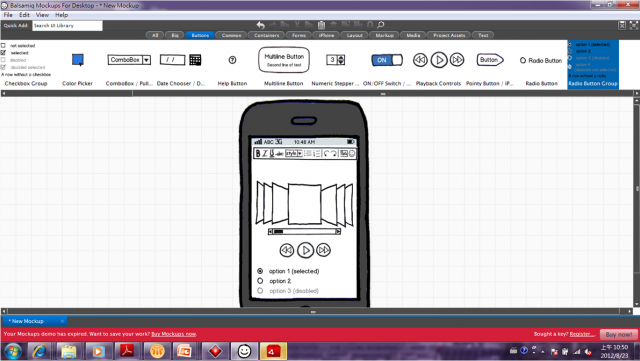Click the insert image icon in the mockup toolbar
Viewport: 640px width, 361px height.
tap(344, 154)
